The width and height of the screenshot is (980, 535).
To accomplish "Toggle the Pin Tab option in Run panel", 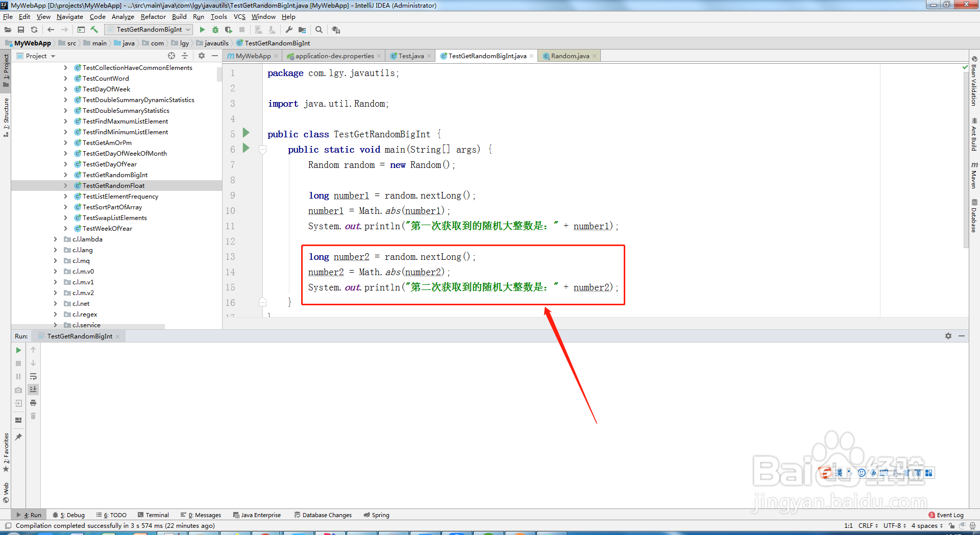I will [x=18, y=437].
